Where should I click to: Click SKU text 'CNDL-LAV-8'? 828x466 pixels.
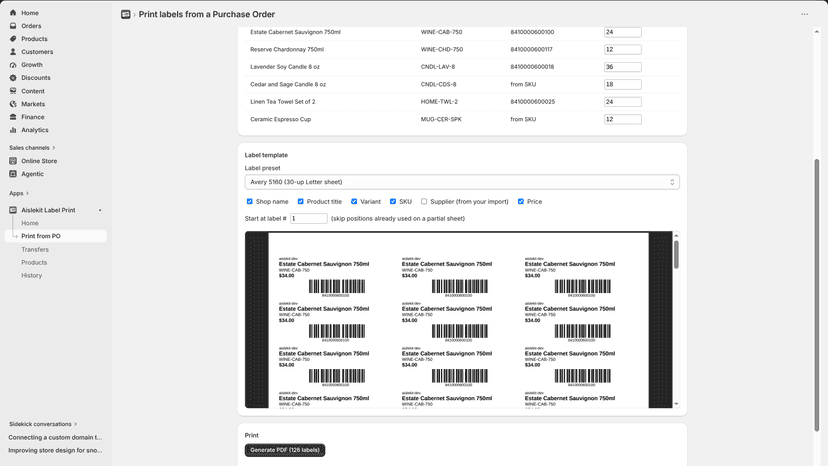point(438,67)
